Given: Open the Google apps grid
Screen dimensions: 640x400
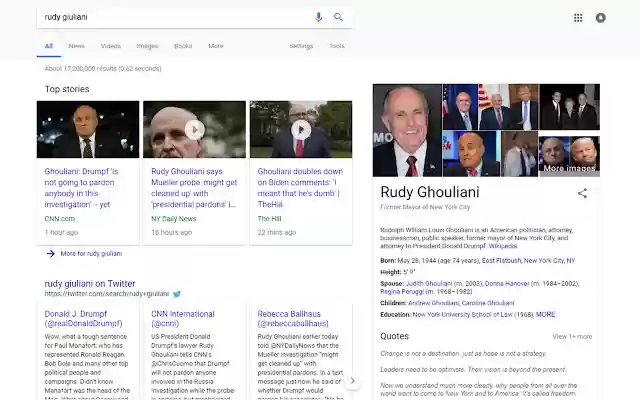Looking at the screenshot, I should coord(578,18).
